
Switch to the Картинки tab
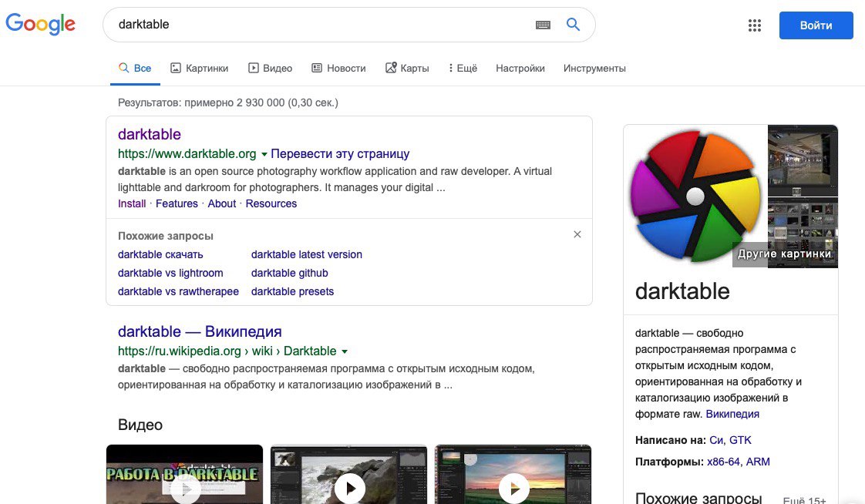[199, 69]
